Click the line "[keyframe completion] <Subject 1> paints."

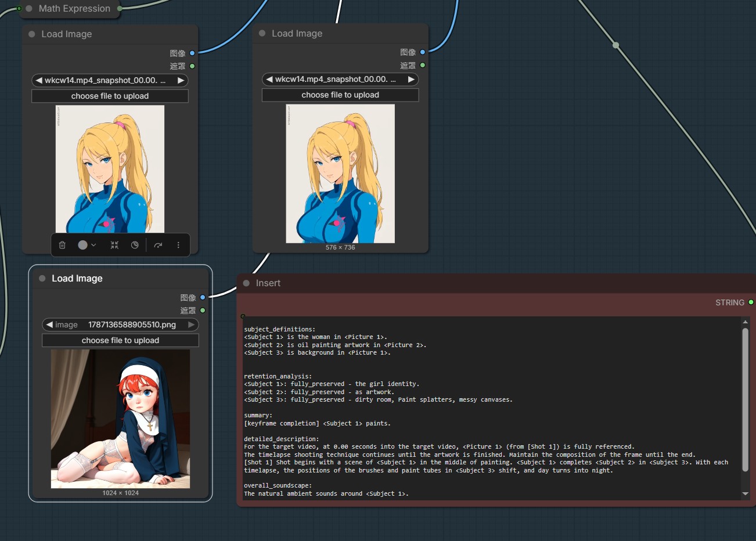pos(317,423)
